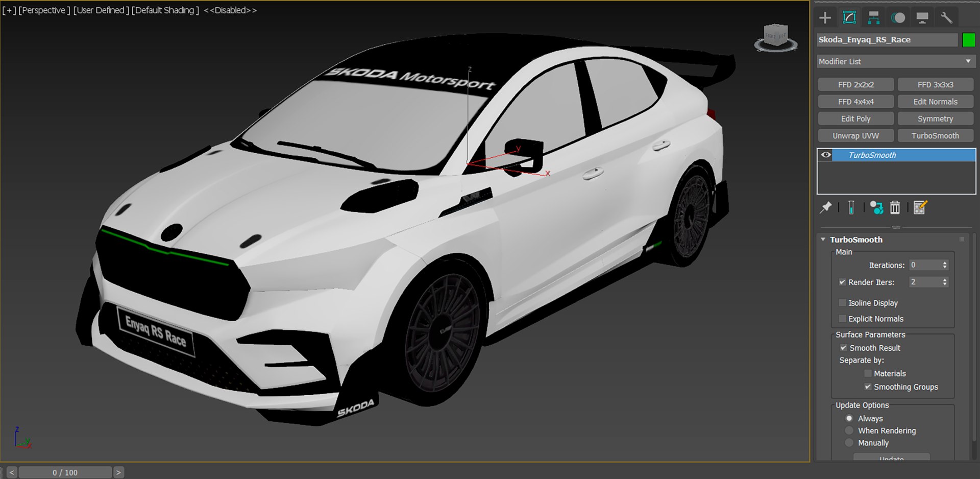
Task: Add the Edit Poly modifier
Action: 855,118
